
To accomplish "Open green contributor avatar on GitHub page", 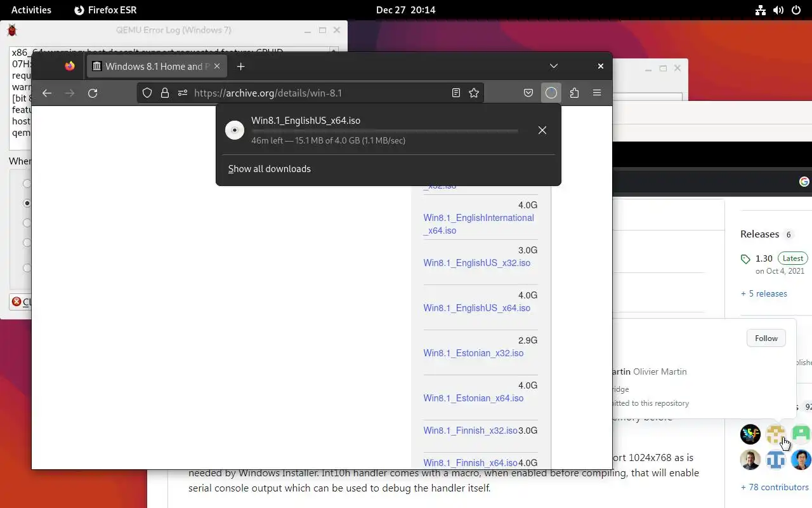I will coord(802,434).
